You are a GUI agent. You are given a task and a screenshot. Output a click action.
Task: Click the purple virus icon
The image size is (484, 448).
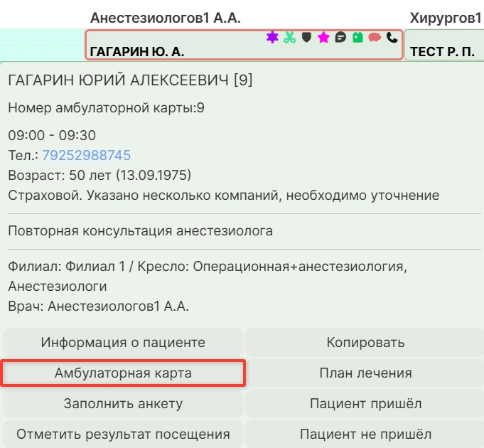click(272, 38)
